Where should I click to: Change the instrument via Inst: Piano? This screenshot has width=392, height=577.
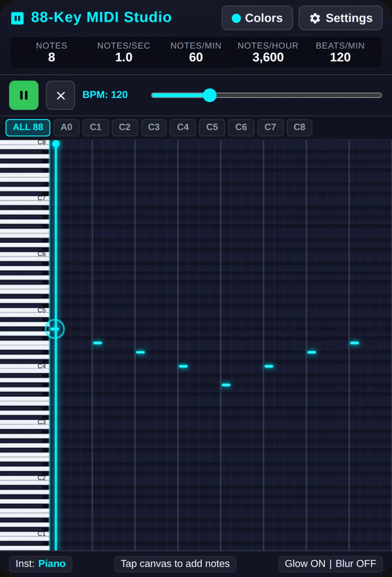click(41, 564)
